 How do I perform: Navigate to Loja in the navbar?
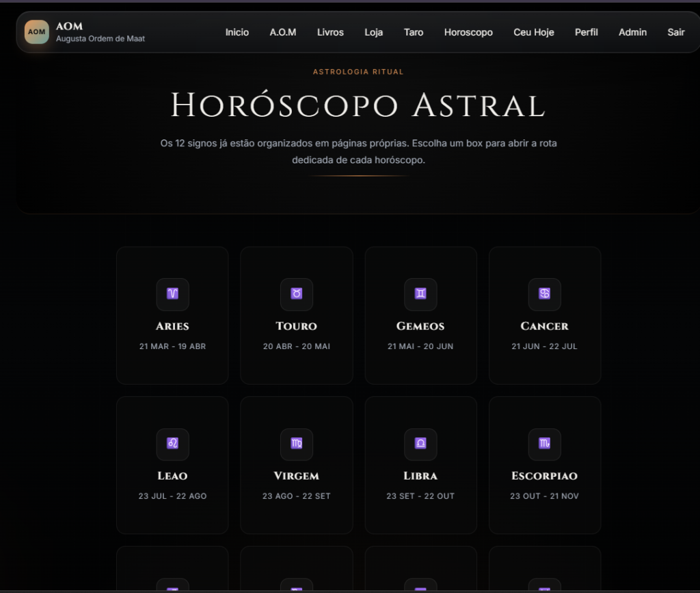pyautogui.click(x=374, y=32)
